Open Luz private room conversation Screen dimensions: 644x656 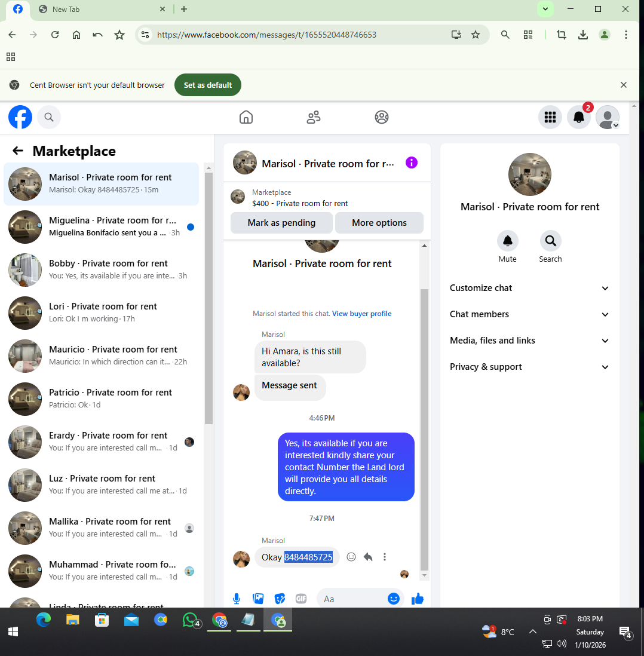(x=101, y=485)
